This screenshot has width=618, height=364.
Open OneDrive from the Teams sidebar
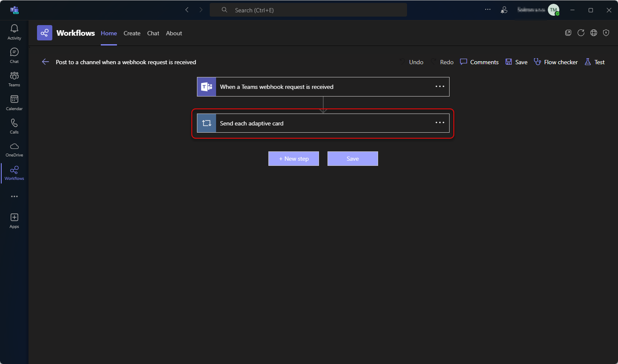[x=14, y=149]
